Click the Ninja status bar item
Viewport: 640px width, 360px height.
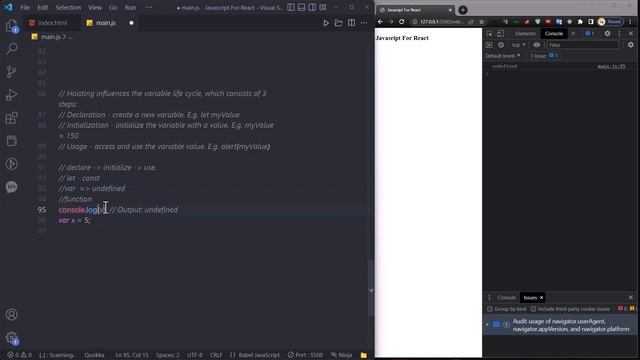tap(341, 355)
